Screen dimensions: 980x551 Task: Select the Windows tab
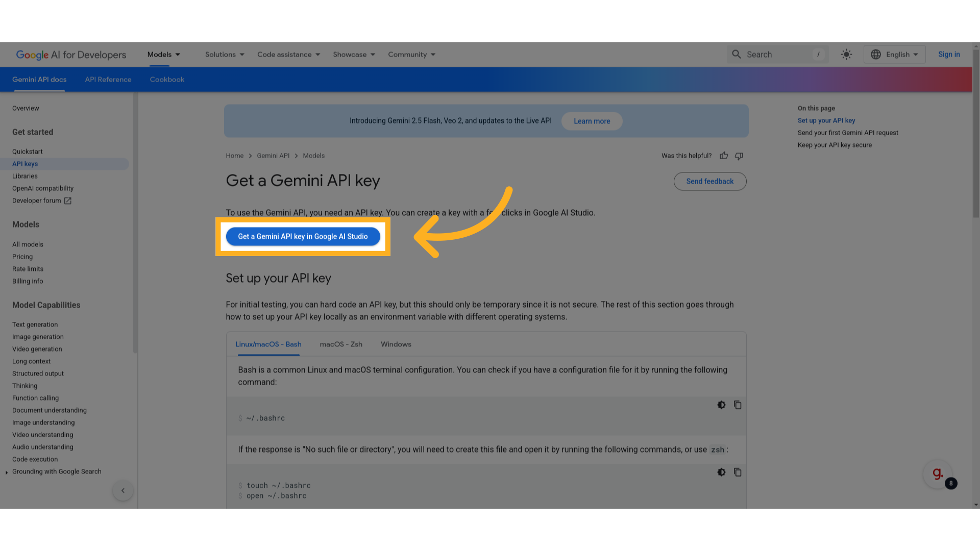[x=396, y=344]
